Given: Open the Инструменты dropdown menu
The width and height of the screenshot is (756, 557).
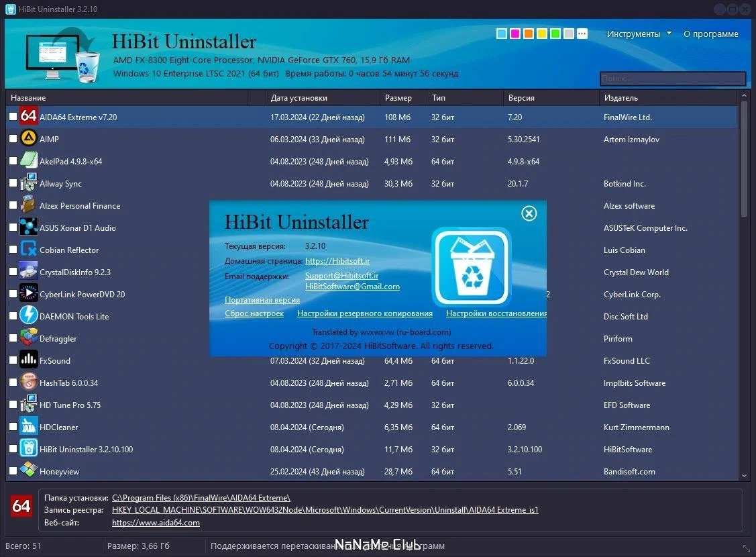Looking at the screenshot, I should click(639, 34).
